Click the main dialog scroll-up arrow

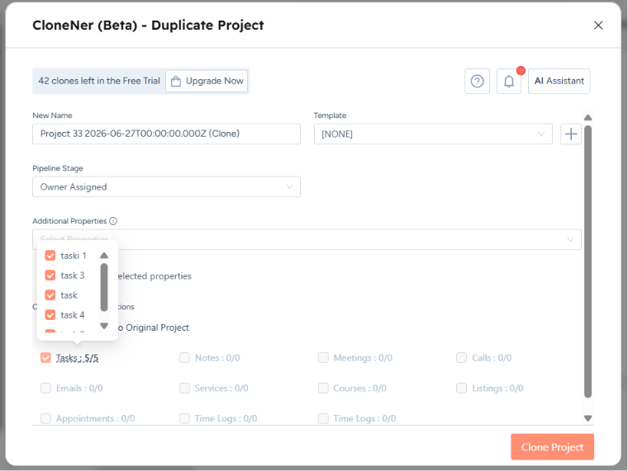[588, 117]
